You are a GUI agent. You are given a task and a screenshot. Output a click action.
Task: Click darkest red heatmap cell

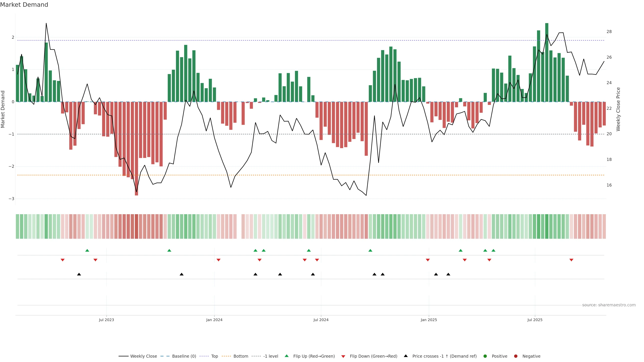click(136, 226)
